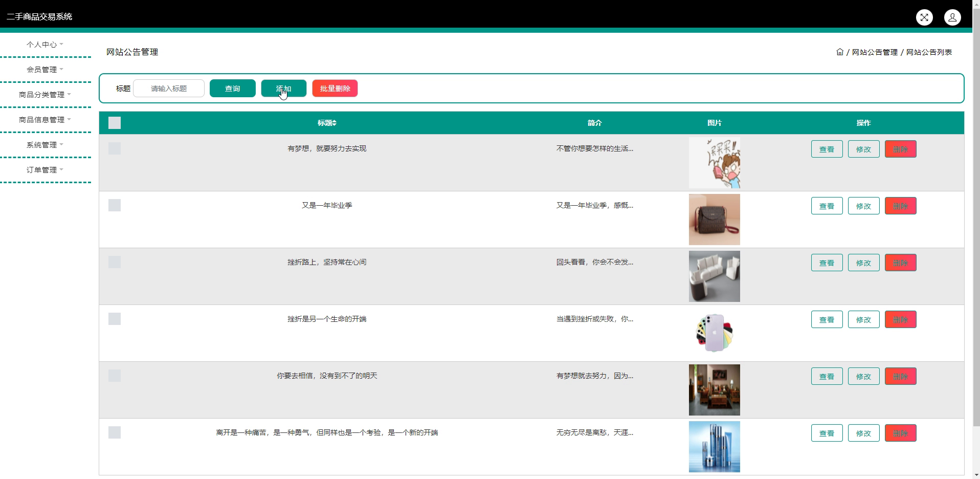Open 网站公告管理 breadcrumb link
The width and height of the screenshot is (980, 479).
(x=875, y=52)
